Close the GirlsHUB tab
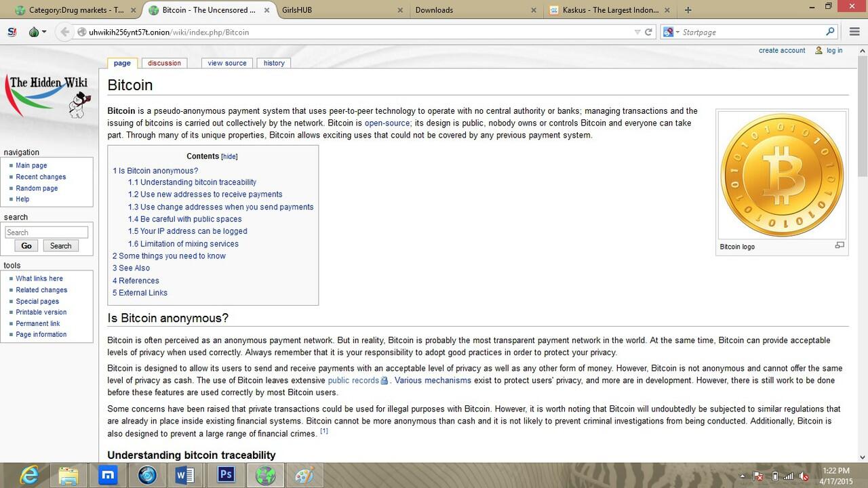 pyautogui.click(x=401, y=10)
